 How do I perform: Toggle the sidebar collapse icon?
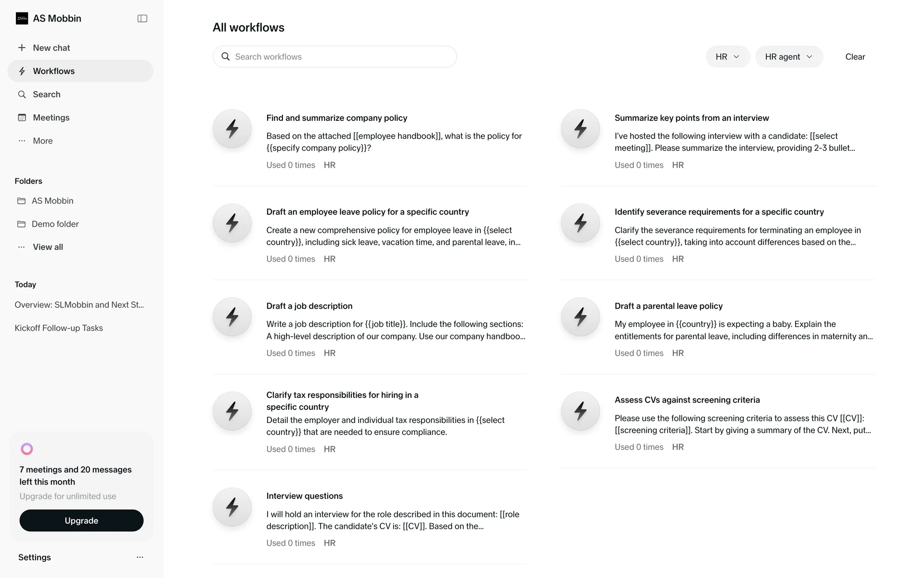(x=142, y=18)
